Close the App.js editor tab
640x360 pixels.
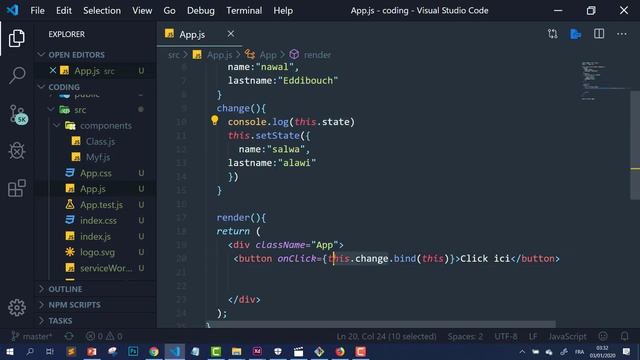point(231,34)
